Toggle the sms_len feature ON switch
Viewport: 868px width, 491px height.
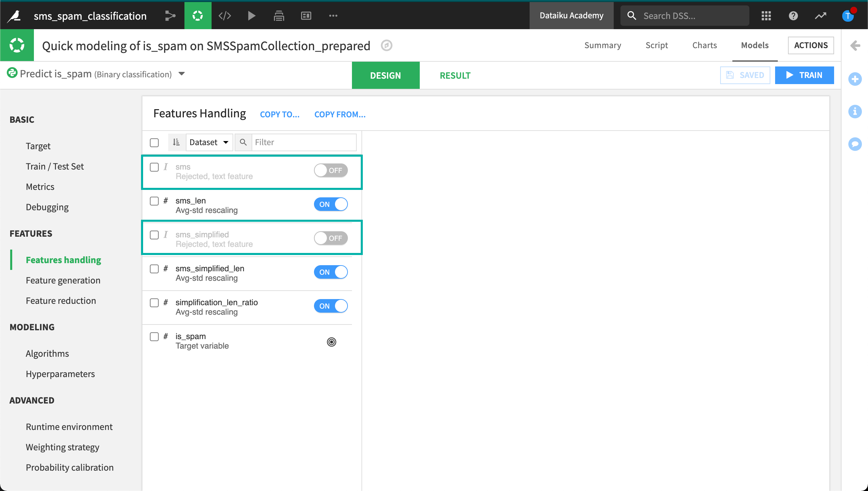point(331,204)
